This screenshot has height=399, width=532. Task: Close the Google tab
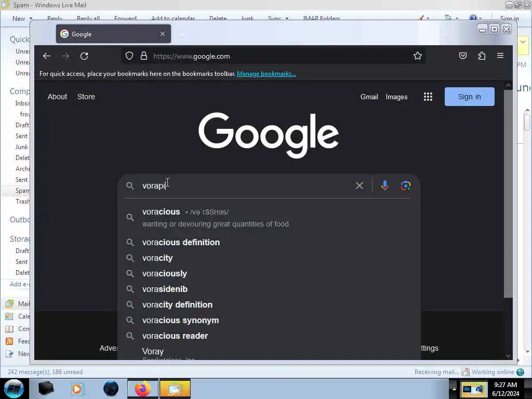(x=163, y=34)
